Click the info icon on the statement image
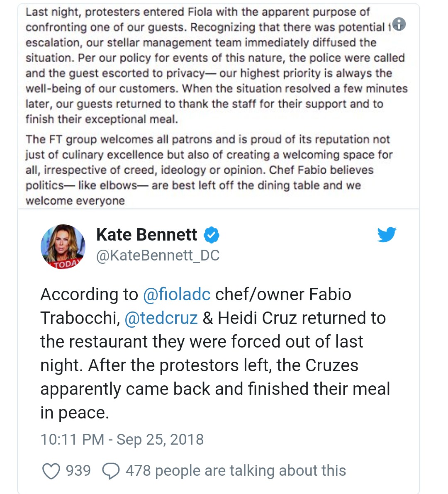448x494 pixels. coord(399,24)
